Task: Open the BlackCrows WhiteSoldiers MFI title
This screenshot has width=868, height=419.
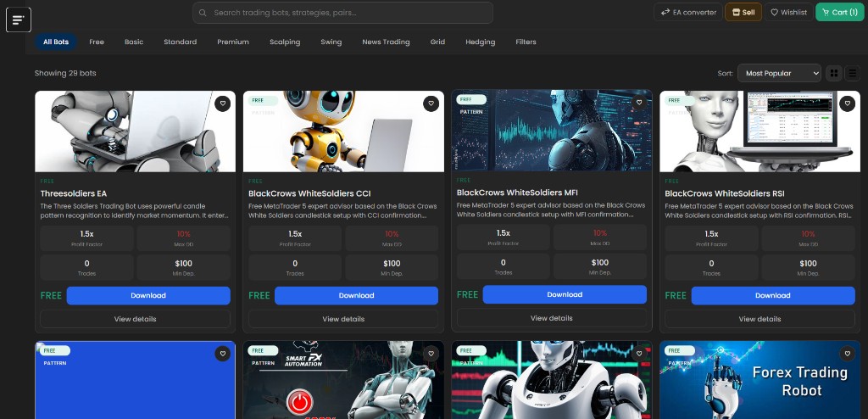Action: 517,193
